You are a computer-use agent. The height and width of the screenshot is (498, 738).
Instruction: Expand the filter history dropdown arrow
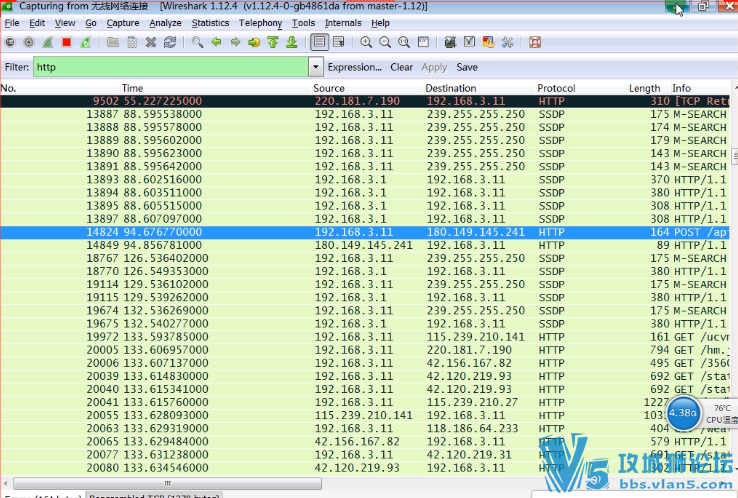[316, 67]
